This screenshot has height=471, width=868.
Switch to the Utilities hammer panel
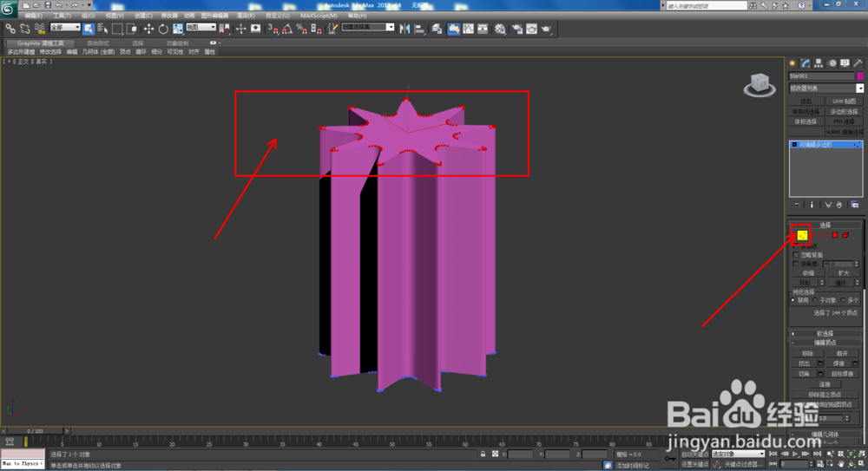(858, 63)
